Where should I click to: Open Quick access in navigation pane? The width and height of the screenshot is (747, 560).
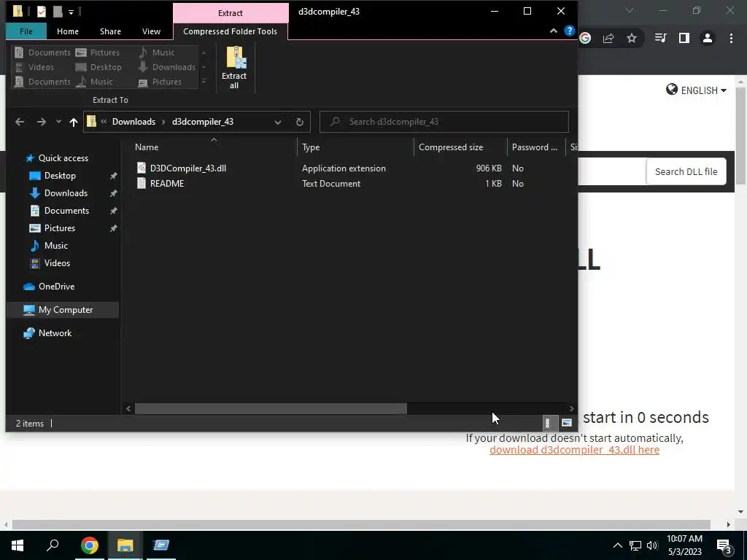tap(63, 158)
